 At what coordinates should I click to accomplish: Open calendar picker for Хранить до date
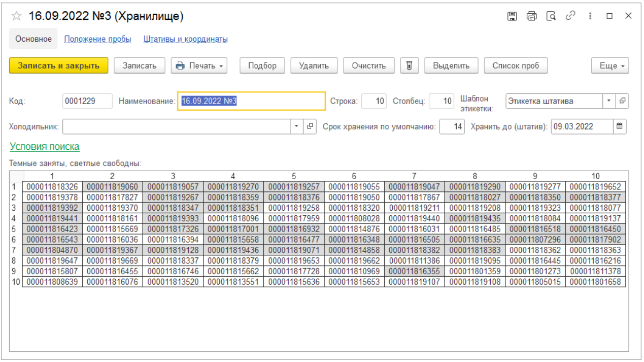(x=619, y=126)
